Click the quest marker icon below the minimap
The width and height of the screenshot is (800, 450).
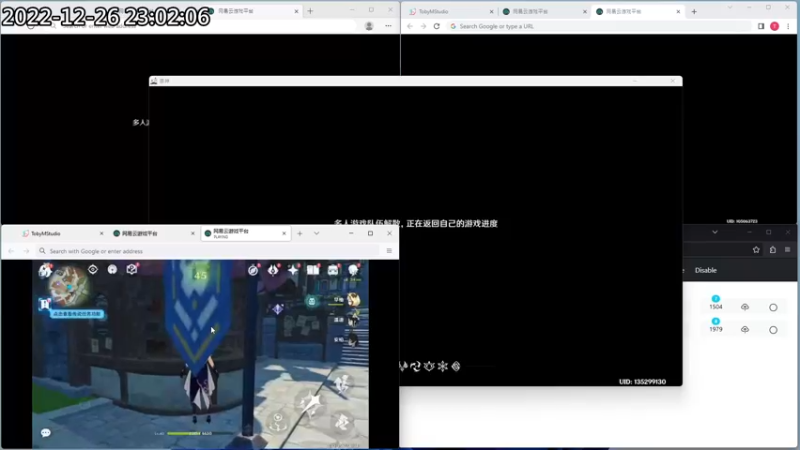tap(44, 305)
